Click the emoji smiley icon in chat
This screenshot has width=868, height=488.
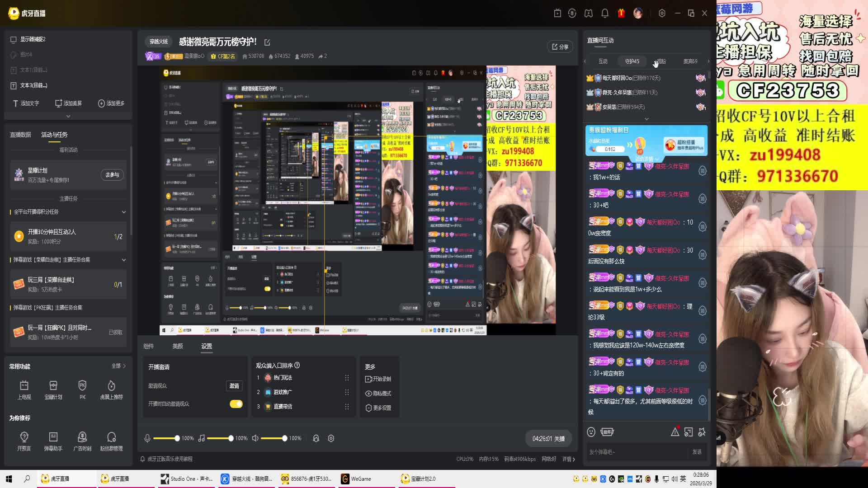[591, 432]
